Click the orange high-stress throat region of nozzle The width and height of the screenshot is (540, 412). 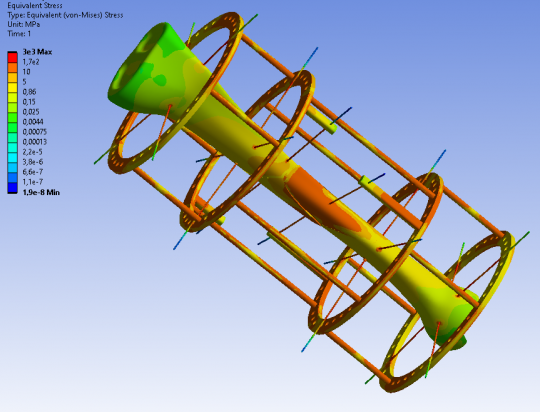coord(320,200)
